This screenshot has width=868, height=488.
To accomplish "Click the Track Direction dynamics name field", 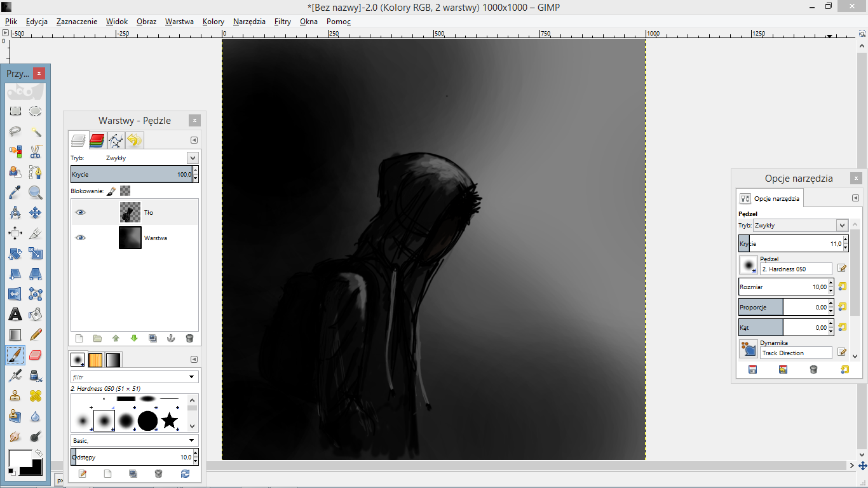I will coord(796,353).
